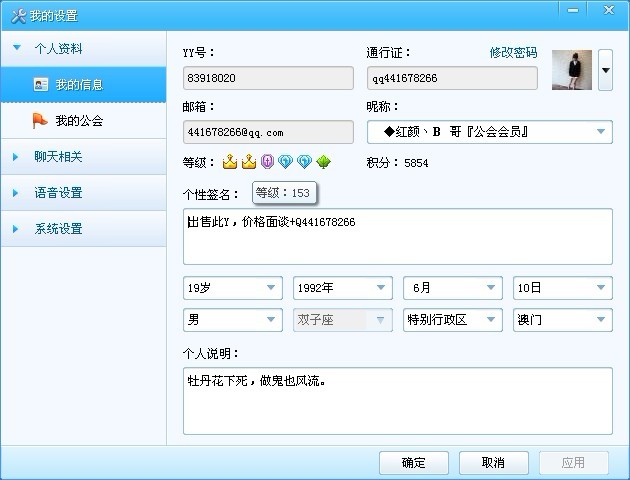This screenshot has height=480, width=630.
Task: Click the wrench settings icon in title bar
Action: coord(18,16)
